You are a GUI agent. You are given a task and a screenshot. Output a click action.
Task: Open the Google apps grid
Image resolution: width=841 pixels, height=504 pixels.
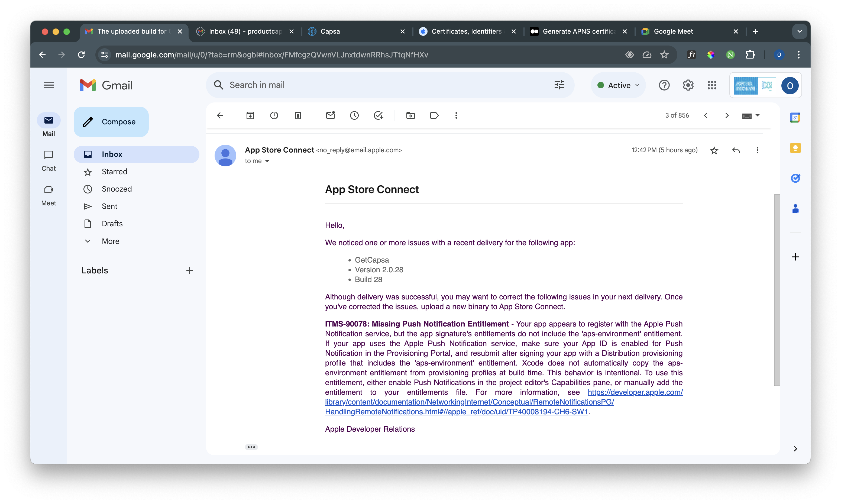pos(712,85)
